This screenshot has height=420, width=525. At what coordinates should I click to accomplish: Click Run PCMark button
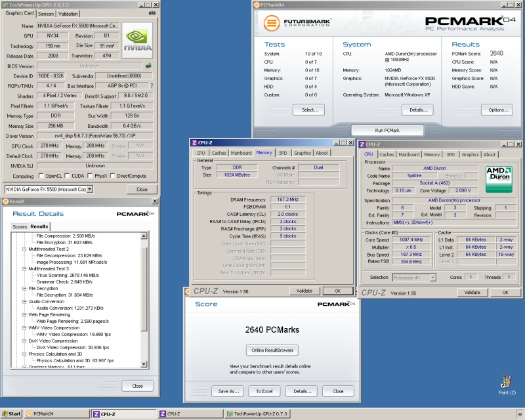pyautogui.click(x=387, y=131)
